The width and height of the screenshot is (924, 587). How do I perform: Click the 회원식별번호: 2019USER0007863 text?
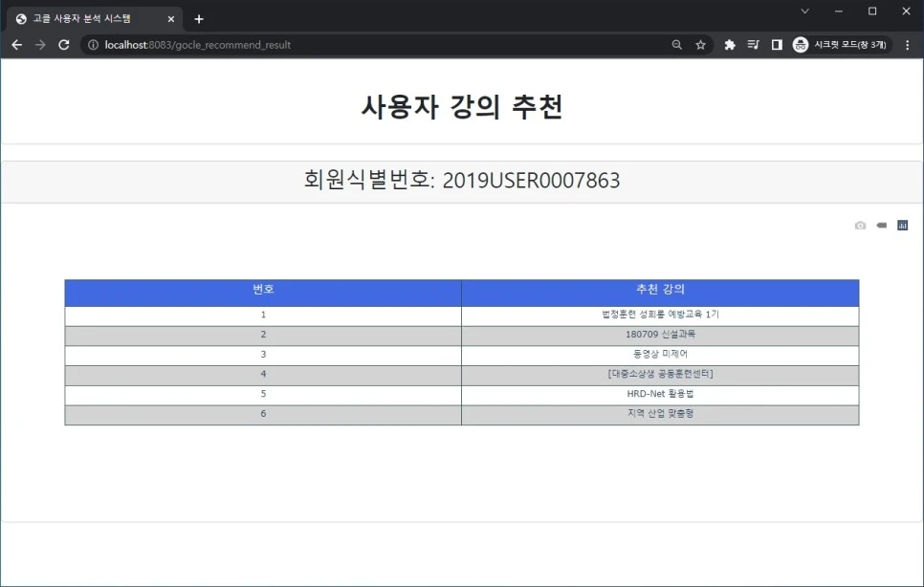[x=462, y=180]
